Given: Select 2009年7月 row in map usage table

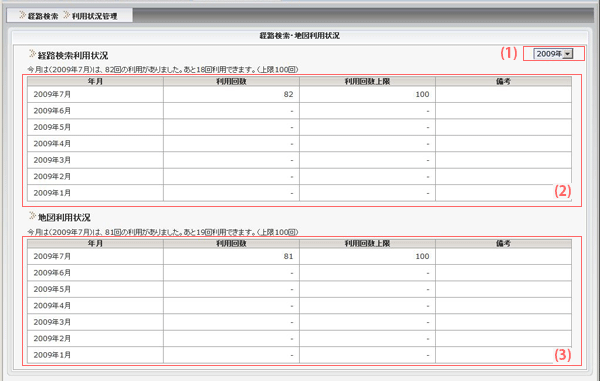Looking at the screenshot, I should tap(299, 256).
